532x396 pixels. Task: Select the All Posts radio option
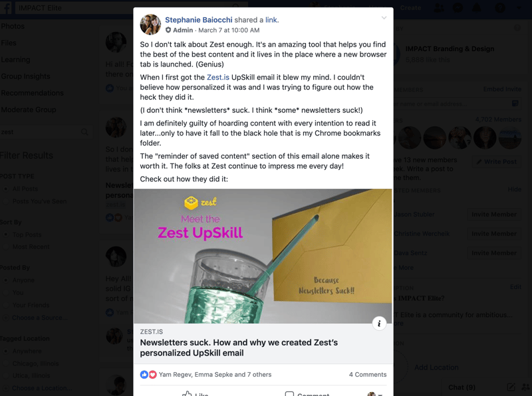coord(6,189)
